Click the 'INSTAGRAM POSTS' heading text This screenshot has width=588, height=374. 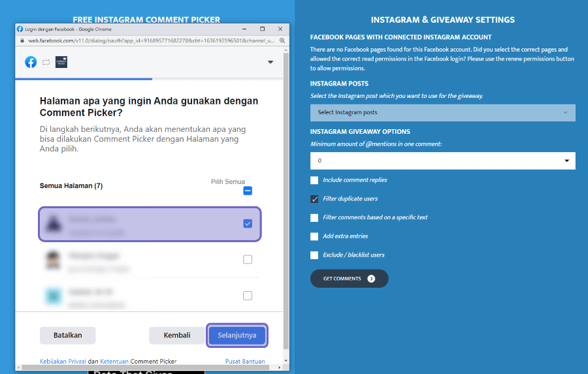[339, 84]
